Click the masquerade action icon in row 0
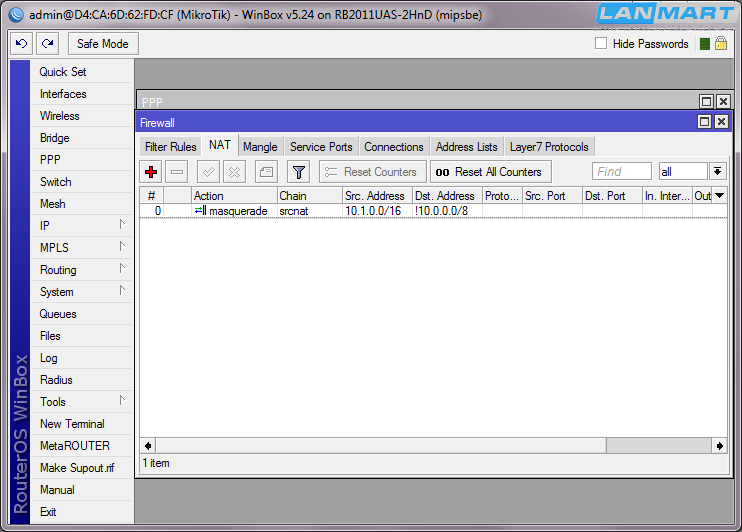Image resolution: width=742 pixels, height=532 pixels. [200, 211]
